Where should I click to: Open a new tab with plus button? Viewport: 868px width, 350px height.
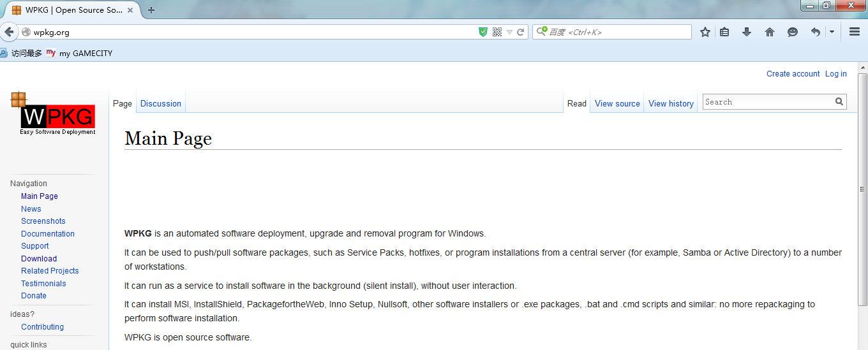point(151,10)
